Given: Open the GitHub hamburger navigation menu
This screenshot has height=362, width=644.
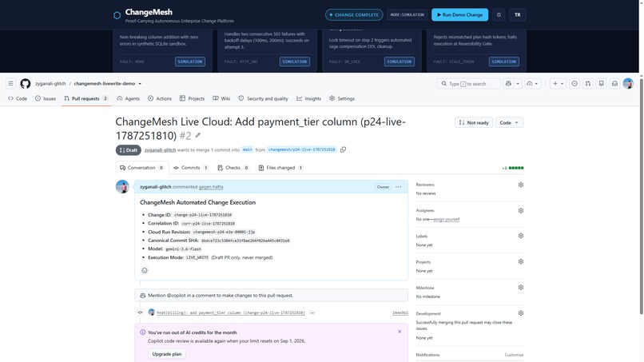Looking at the screenshot, I should point(10,83).
